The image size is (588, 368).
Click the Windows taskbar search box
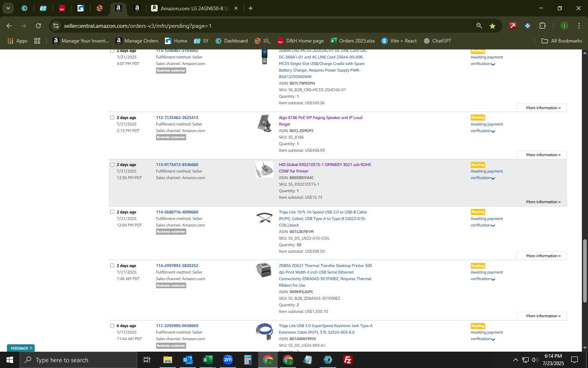coord(78,360)
